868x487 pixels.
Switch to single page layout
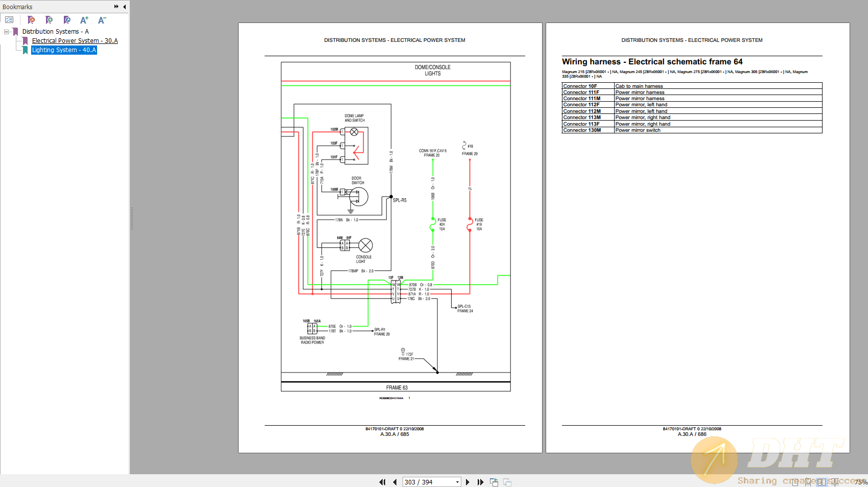[x=795, y=481]
